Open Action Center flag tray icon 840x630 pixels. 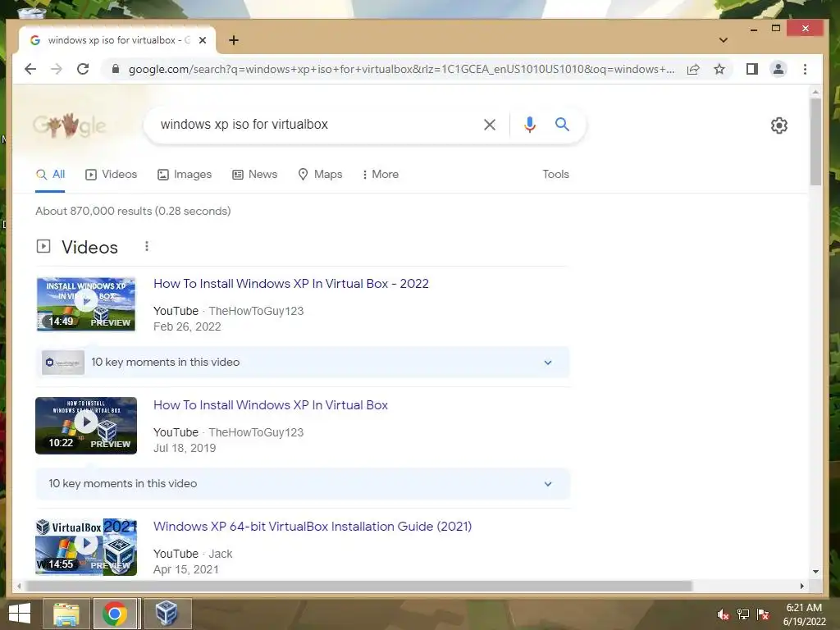pos(763,614)
